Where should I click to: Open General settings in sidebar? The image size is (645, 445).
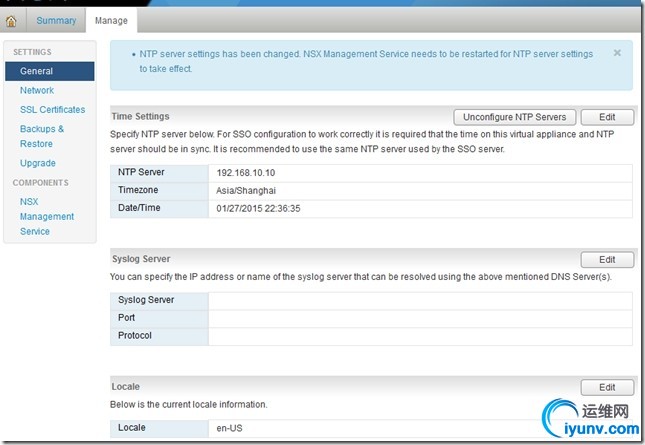[x=50, y=71]
